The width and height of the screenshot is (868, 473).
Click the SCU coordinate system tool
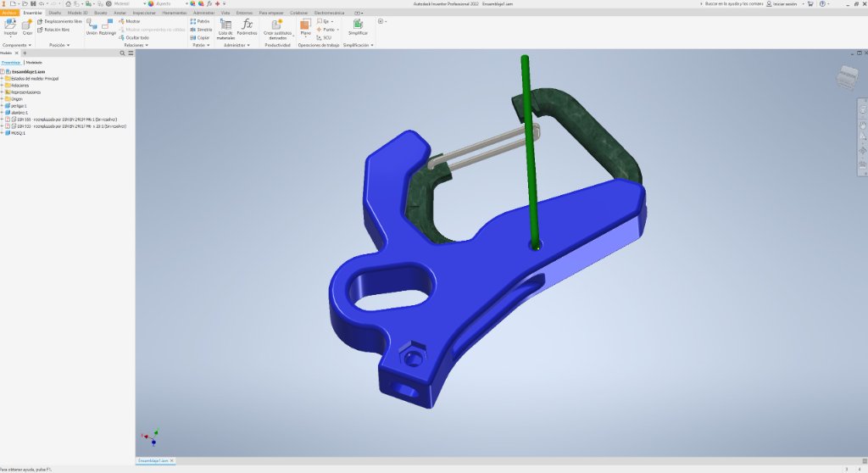324,37
